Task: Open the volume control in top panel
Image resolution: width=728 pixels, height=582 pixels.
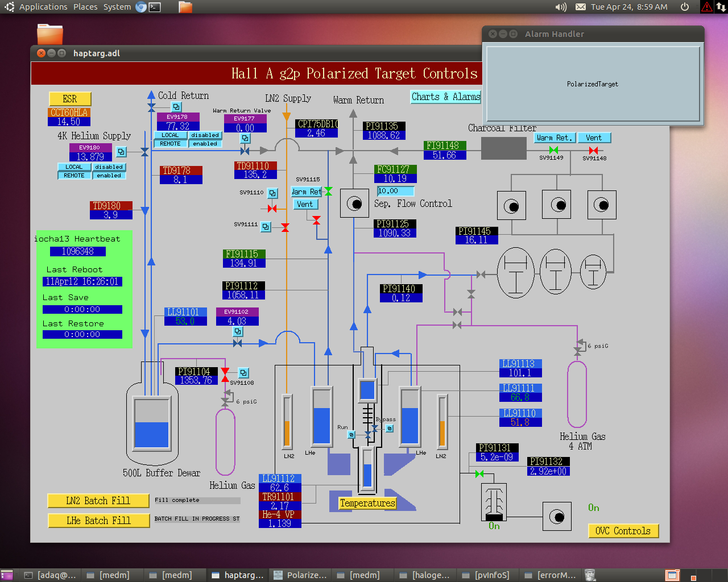Action: pos(561,7)
